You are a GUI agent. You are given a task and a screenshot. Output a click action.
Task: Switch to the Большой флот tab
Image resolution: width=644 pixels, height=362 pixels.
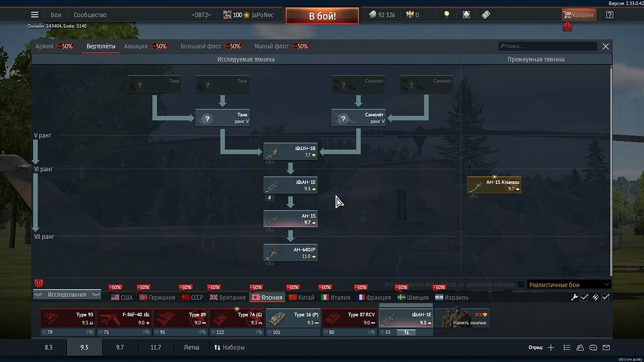(x=201, y=46)
